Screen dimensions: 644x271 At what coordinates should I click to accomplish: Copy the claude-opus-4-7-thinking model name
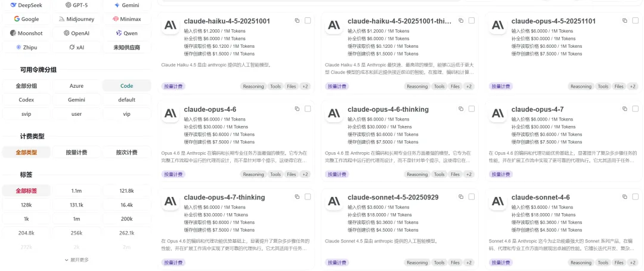(297, 197)
